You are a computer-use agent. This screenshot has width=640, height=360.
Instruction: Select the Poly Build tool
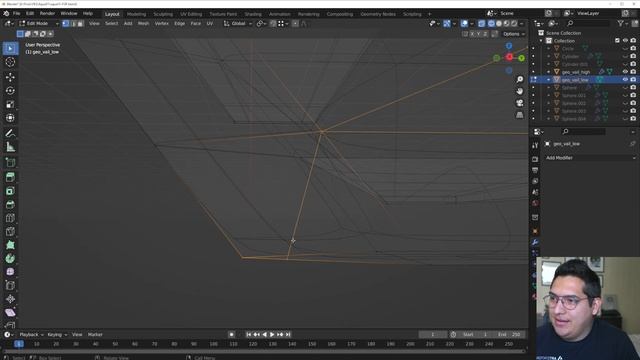(x=10, y=245)
